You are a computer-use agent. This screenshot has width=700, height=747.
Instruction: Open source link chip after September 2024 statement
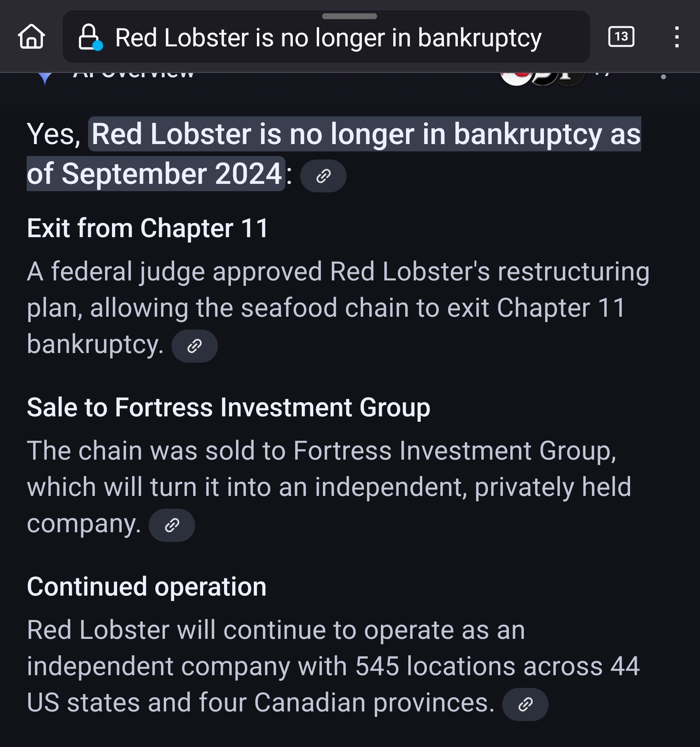[323, 176]
